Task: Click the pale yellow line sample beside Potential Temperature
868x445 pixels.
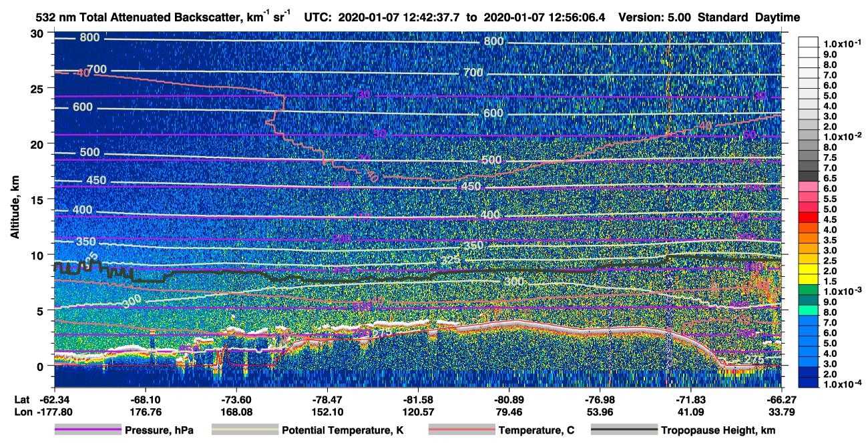Action: tap(244, 430)
